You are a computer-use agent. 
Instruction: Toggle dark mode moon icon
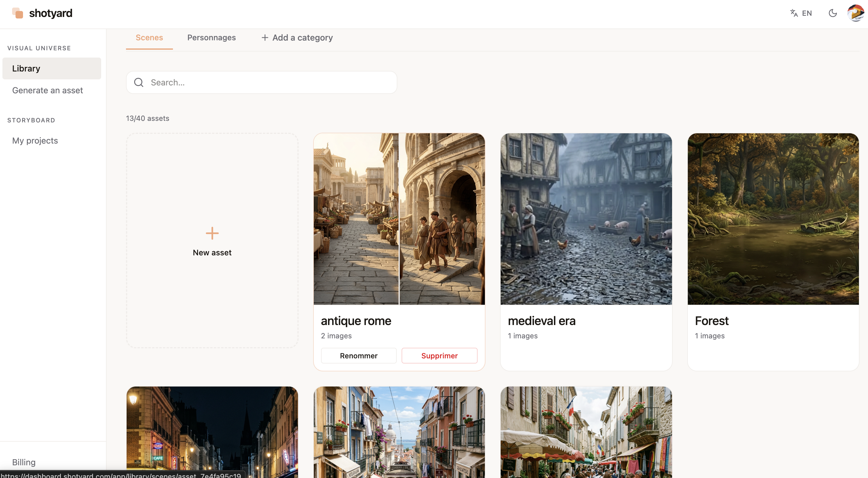click(833, 13)
